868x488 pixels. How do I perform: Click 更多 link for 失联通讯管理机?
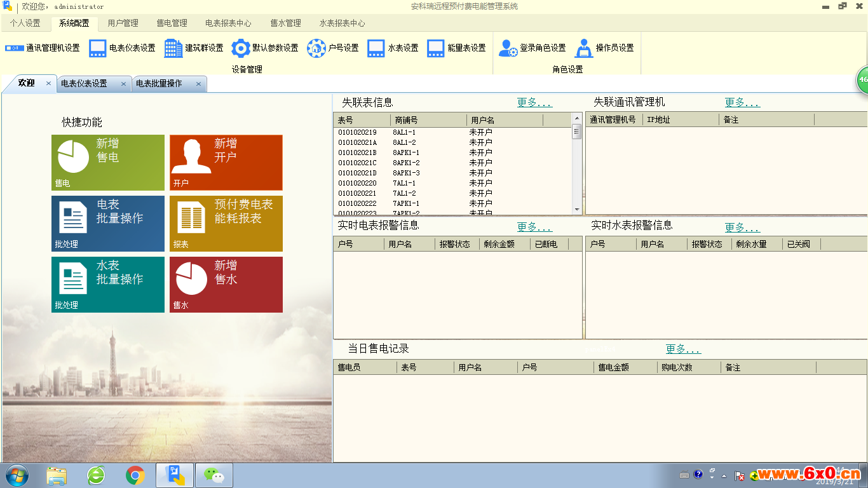(742, 102)
